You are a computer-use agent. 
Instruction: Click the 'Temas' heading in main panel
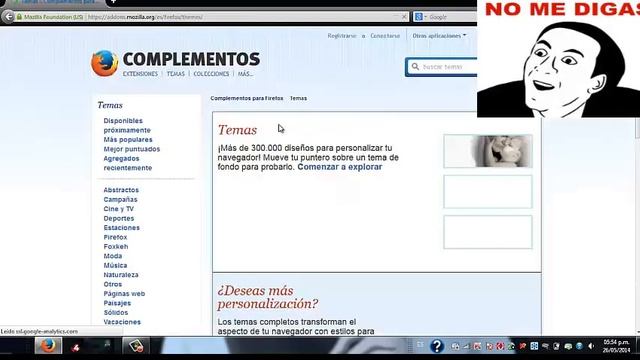[x=237, y=130]
